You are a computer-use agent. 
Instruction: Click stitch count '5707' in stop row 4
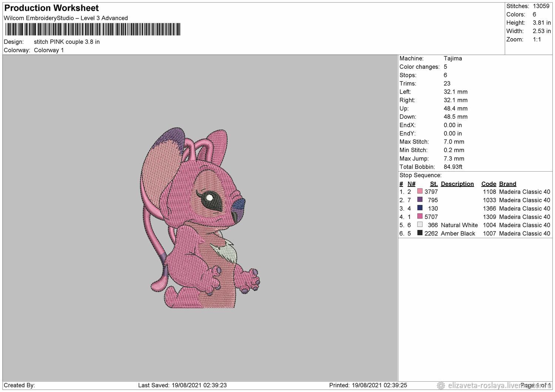pyautogui.click(x=431, y=217)
